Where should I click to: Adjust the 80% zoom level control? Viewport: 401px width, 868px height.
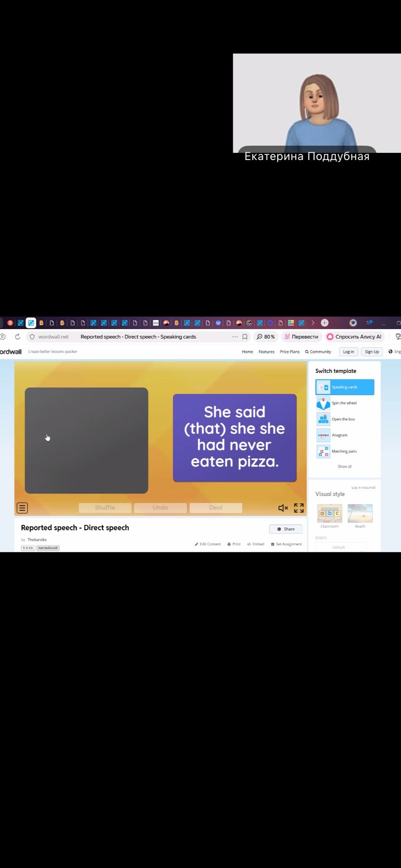266,337
